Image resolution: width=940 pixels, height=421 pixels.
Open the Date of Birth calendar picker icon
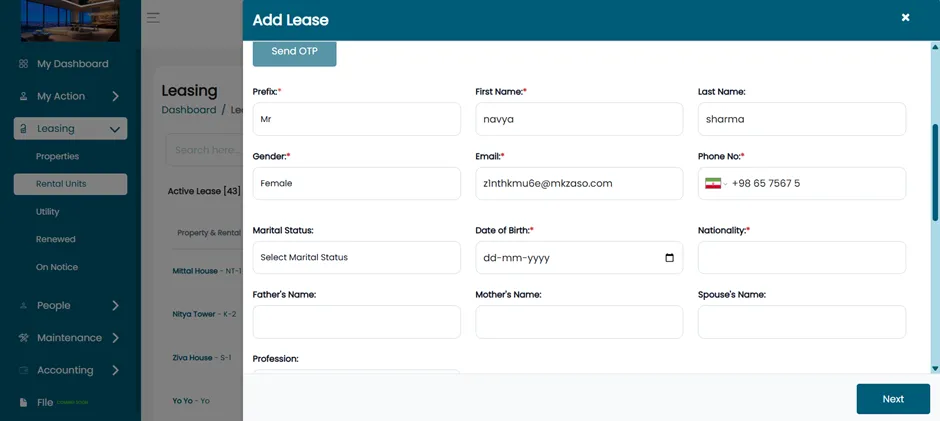(x=670, y=258)
